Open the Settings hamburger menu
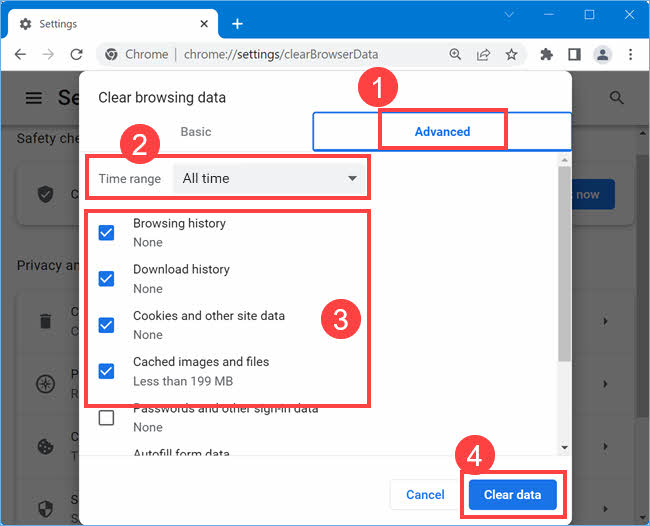Viewport: 650px width, 526px height. pyautogui.click(x=34, y=97)
